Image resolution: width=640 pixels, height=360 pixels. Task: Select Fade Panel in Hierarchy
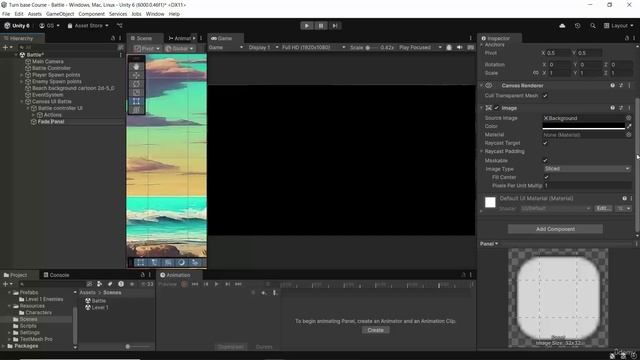pyautogui.click(x=51, y=122)
